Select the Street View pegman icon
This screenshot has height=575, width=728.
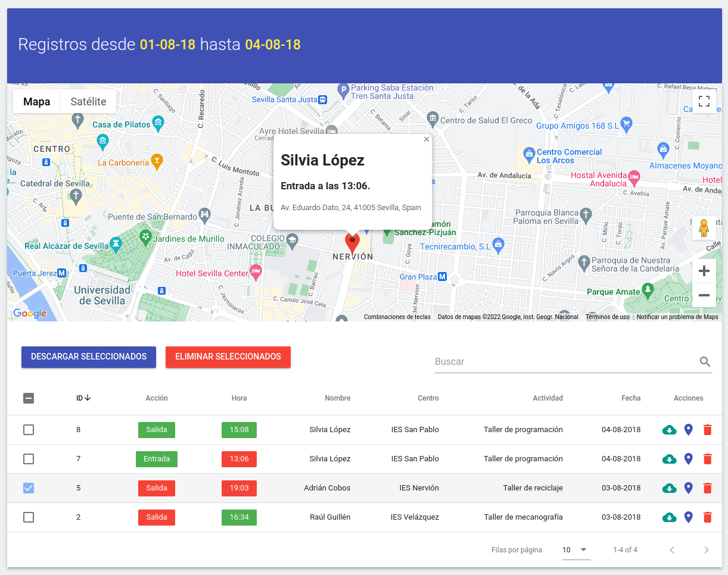pyautogui.click(x=704, y=228)
